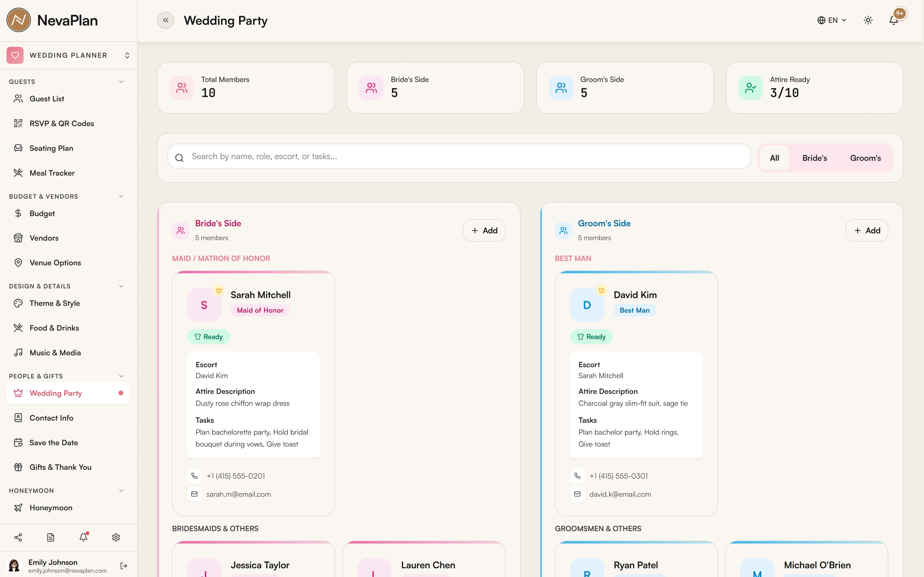Open Wedding Planner workspace switcher
The width and height of the screenshot is (924, 577).
coord(69,55)
